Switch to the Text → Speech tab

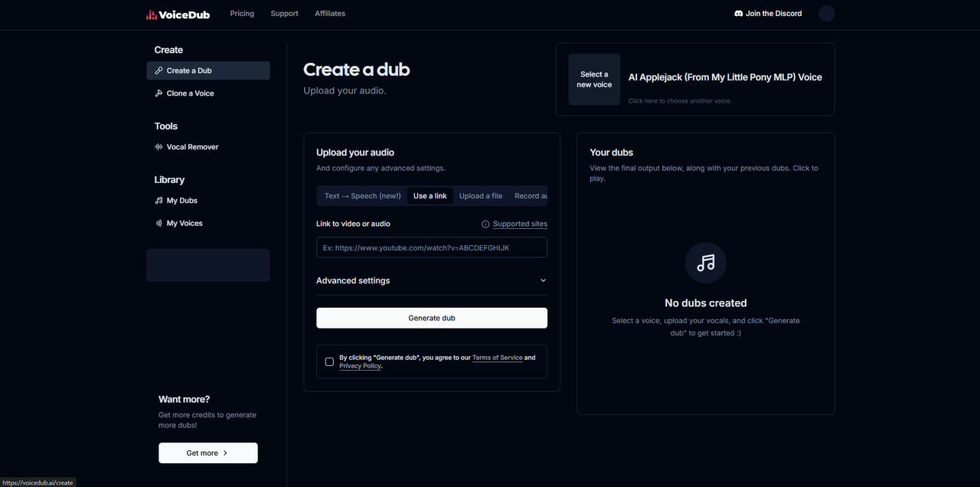tap(362, 196)
